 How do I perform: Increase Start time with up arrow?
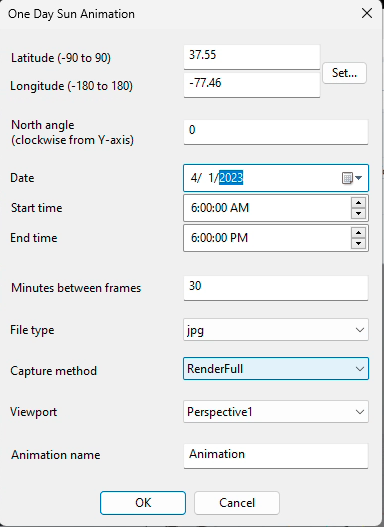pyautogui.click(x=358, y=203)
